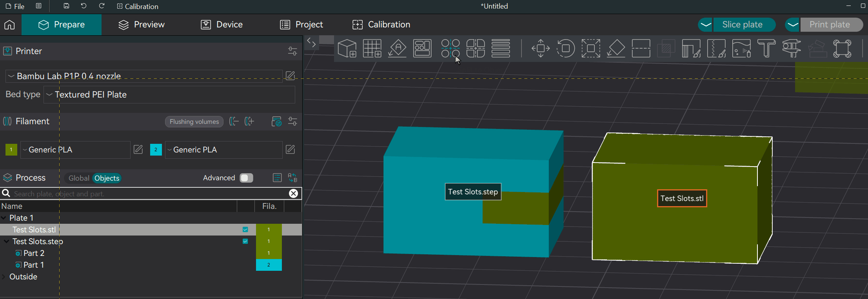This screenshot has height=299, width=868.
Task: Select the Auto orient tool
Action: point(397,49)
